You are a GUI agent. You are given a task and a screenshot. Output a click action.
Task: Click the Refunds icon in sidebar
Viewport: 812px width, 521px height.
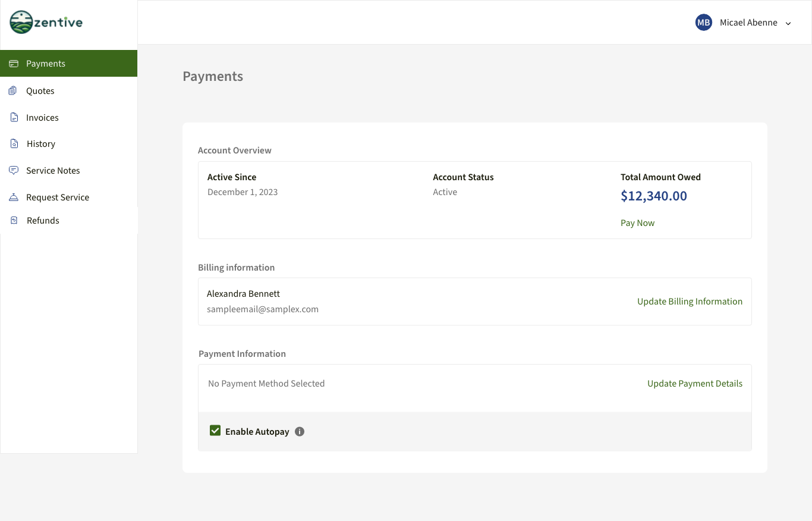[x=14, y=221]
